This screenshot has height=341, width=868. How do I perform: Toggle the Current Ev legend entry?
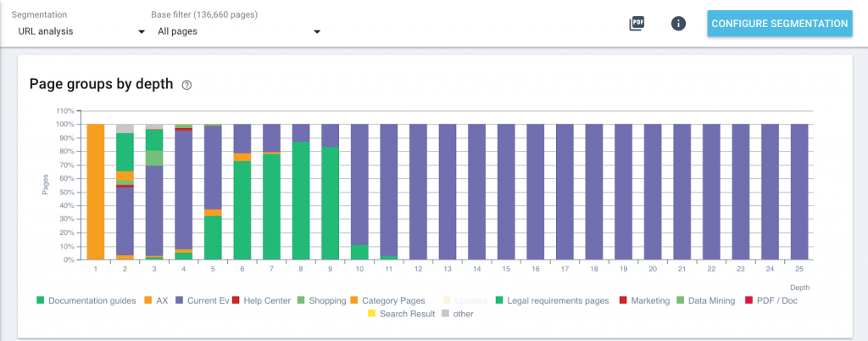[202, 300]
